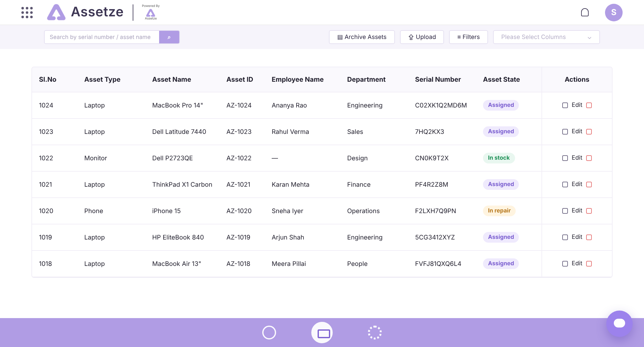The height and width of the screenshot is (347, 644).
Task: Open the app grid menu icon
Action: (27, 13)
